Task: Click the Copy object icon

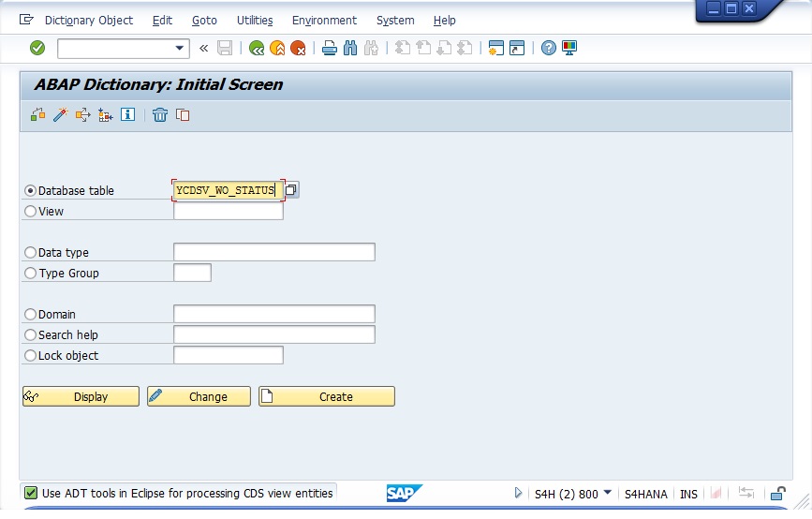Action: click(x=183, y=114)
